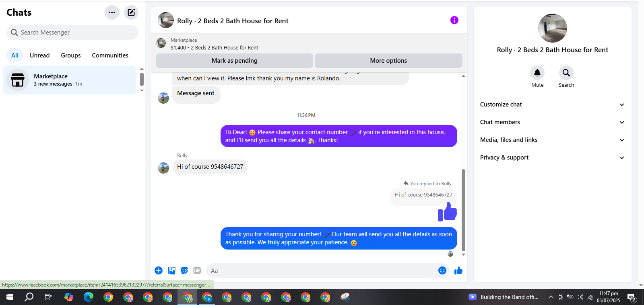Screen dimensions: 644x305
Task: Focus the Search Messenger field
Action: tap(72, 33)
